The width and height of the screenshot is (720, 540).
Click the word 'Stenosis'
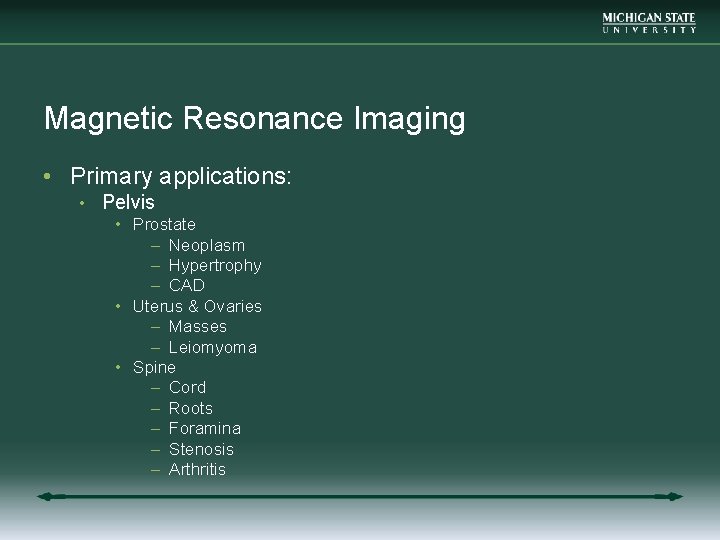pyautogui.click(x=202, y=449)
